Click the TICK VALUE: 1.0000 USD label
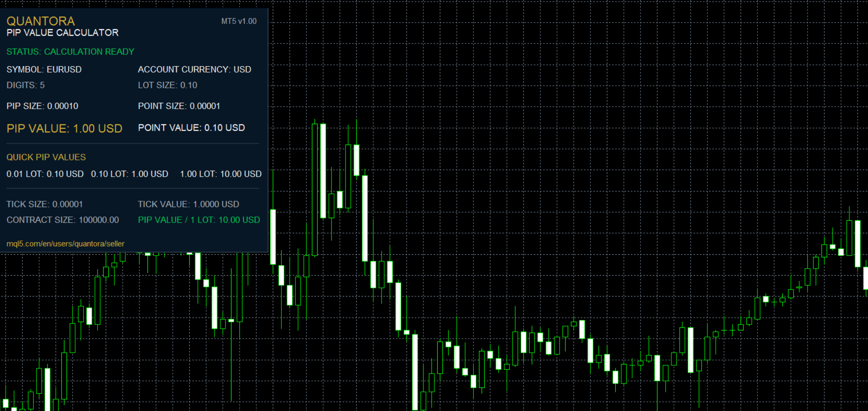 click(x=188, y=204)
